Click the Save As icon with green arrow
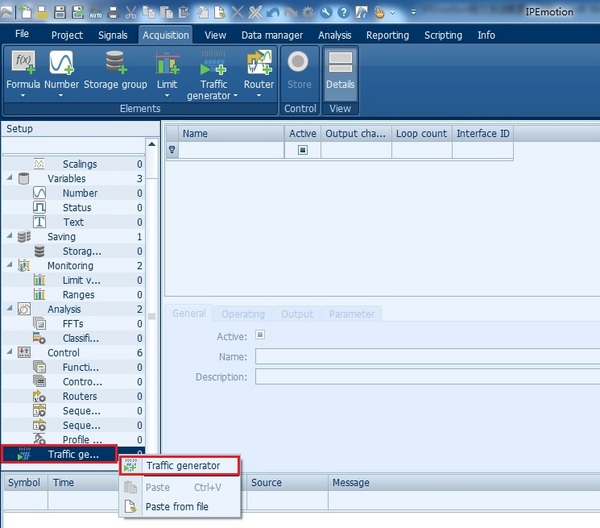The width and height of the screenshot is (600, 528). (x=78, y=12)
